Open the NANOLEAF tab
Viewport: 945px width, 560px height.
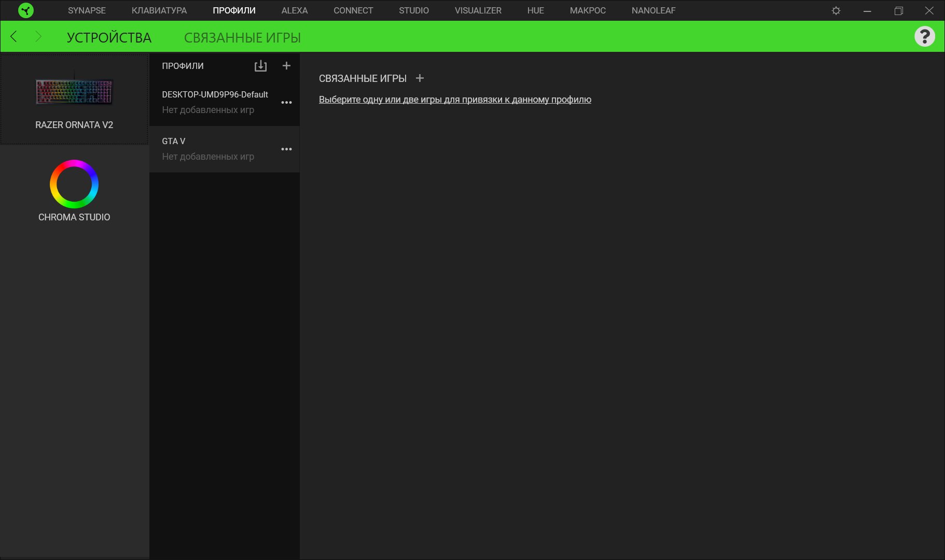[654, 10]
